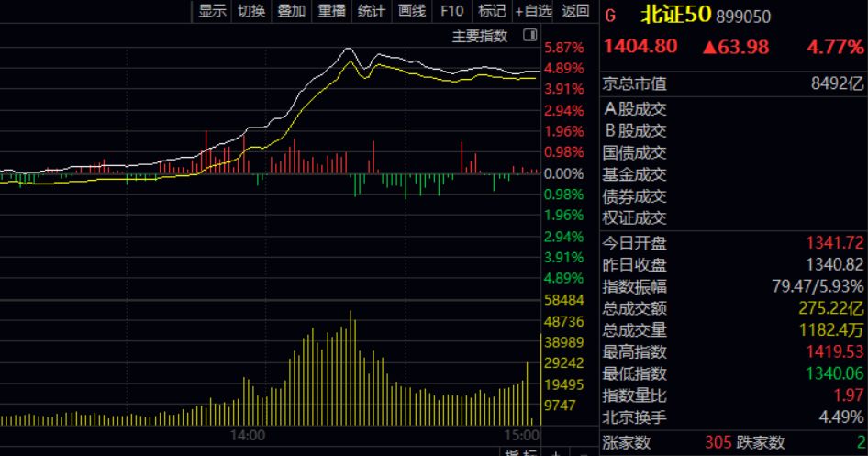Click opening value 1341.72
The image size is (868, 456).
pyautogui.click(x=834, y=243)
